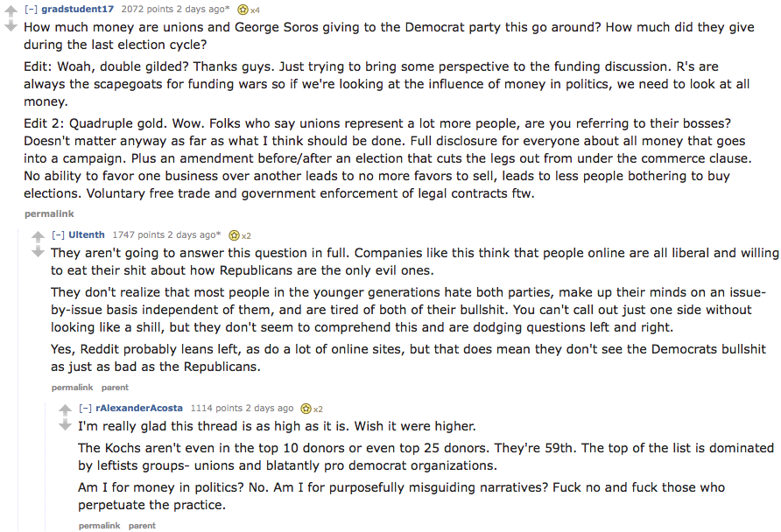Collapse rAlexanderAcosta's comment with [-]
Viewport: 781px width, 532px height.
pos(85,408)
